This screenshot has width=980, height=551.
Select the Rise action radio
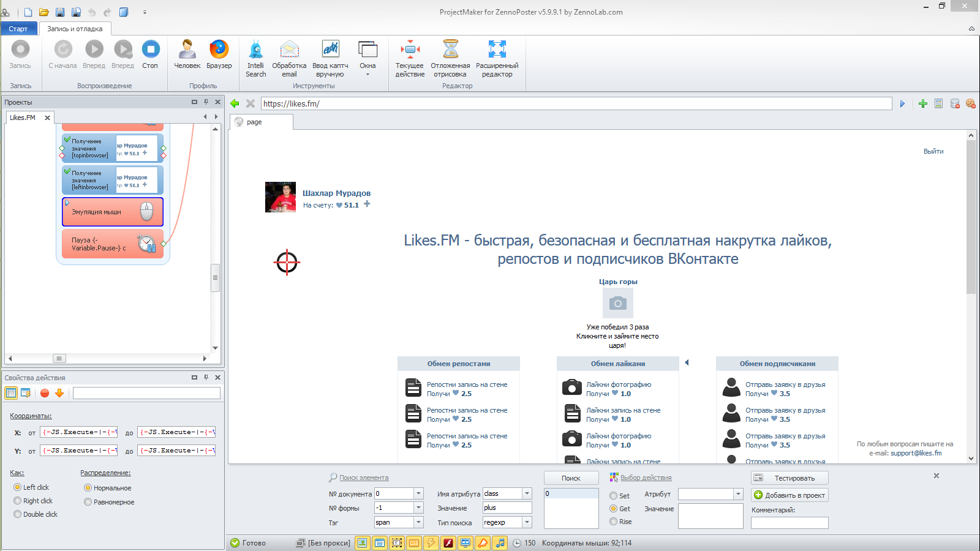pos(620,522)
